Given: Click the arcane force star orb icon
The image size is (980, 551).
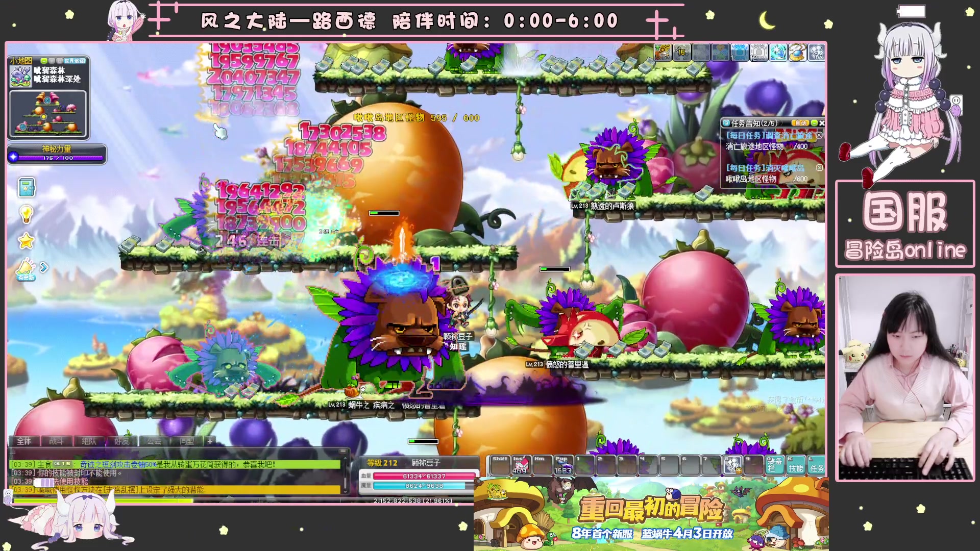Looking at the screenshot, I should (14, 157).
